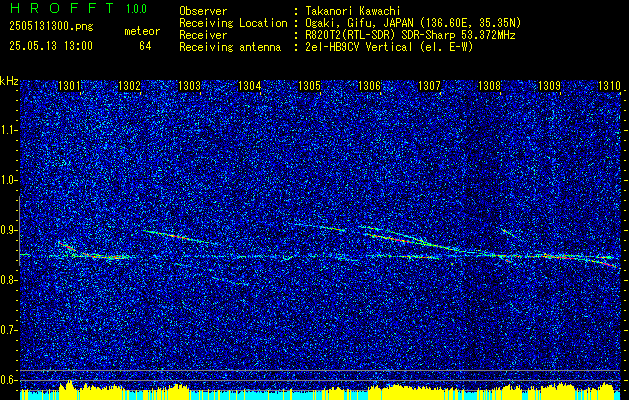This screenshot has height=400, width=629.
Task: Click the 1306 time marker
Action: [x=369, y=85]
